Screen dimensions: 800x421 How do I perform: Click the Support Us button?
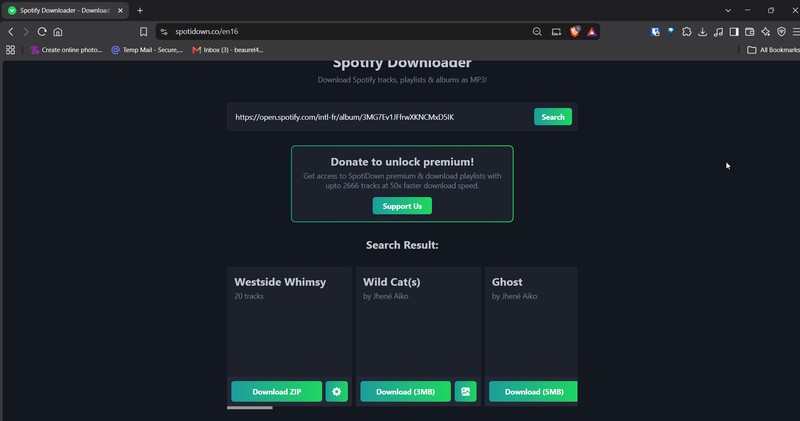coord(402,206)
